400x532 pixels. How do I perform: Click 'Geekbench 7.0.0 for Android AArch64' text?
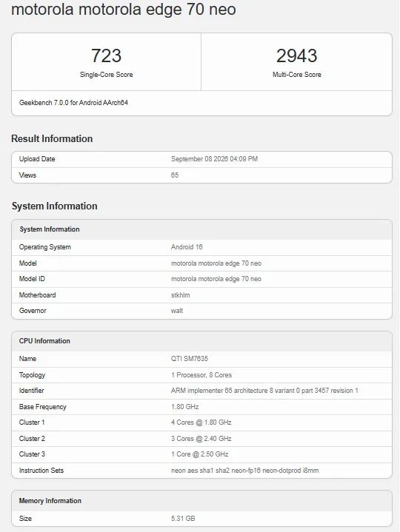(x=73, y=103)
